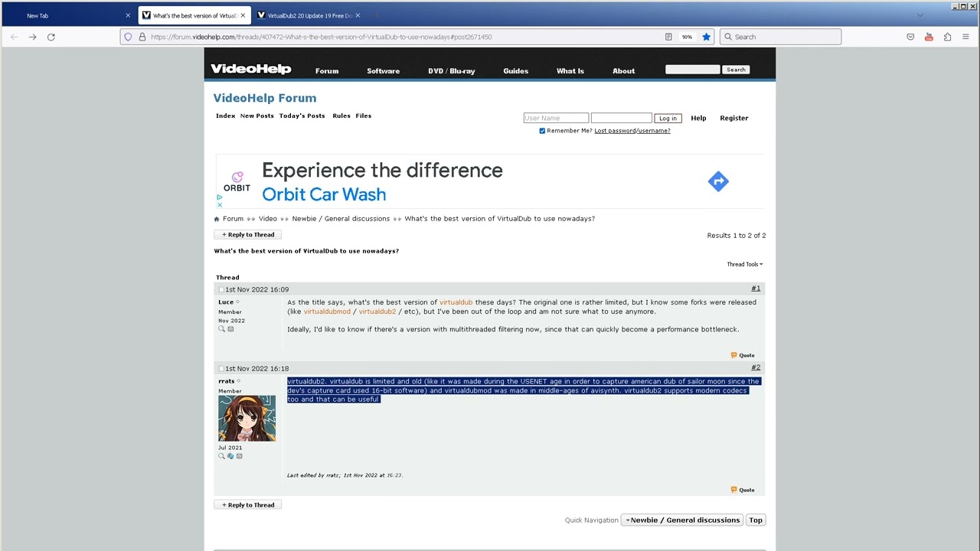Close the VirtualDub2 20 Update tab
This screenshot has height=551, width=980.
pos(358,15)
